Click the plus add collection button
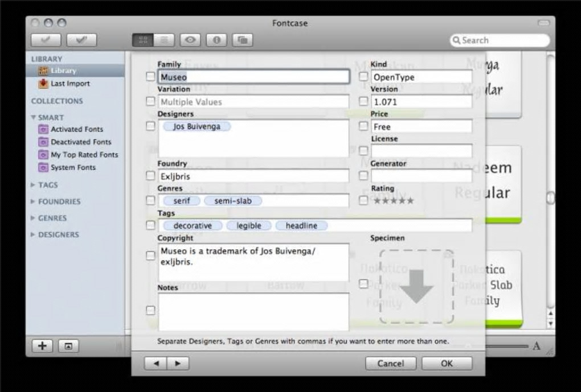Screen dimensions: 581x392 [x=42, y=346]
